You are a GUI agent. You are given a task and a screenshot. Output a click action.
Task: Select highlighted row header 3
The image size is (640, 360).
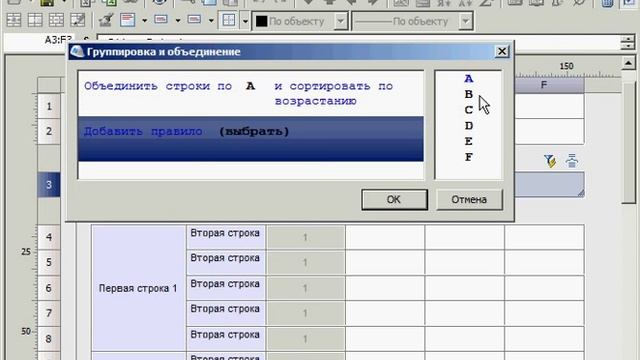[49, 184]
